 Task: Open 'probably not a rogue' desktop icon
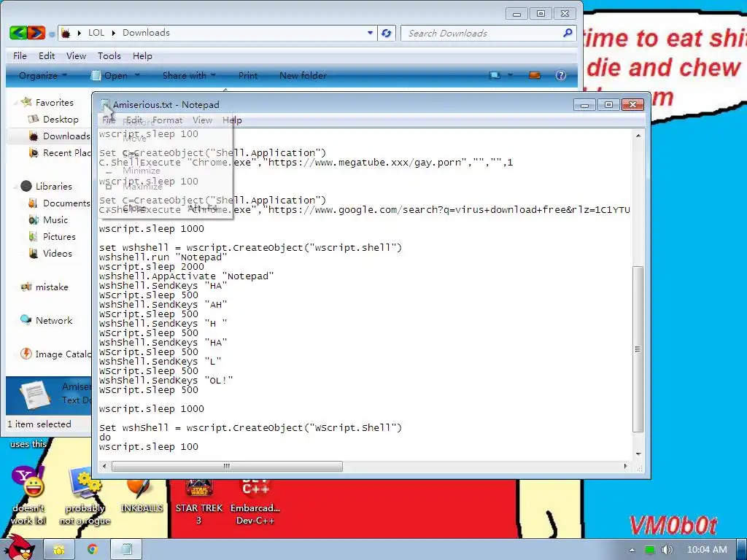85,495
